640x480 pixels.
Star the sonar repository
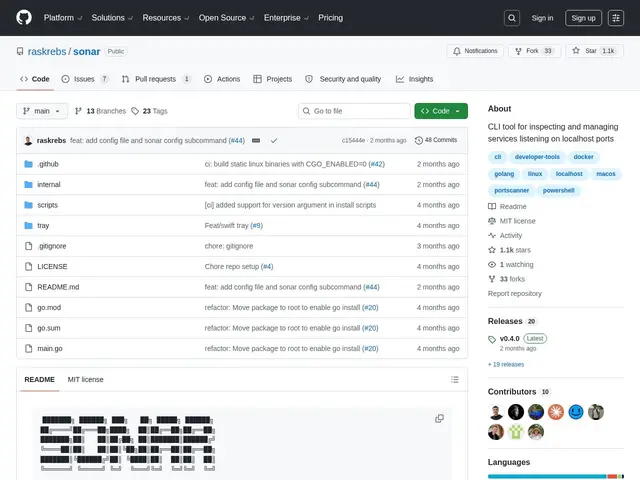[x=594, y=51]
